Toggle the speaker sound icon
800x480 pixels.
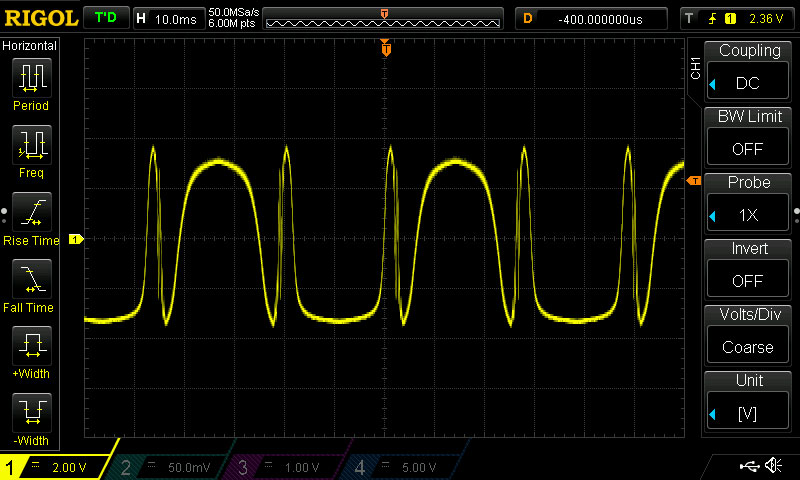pos(773,466)
